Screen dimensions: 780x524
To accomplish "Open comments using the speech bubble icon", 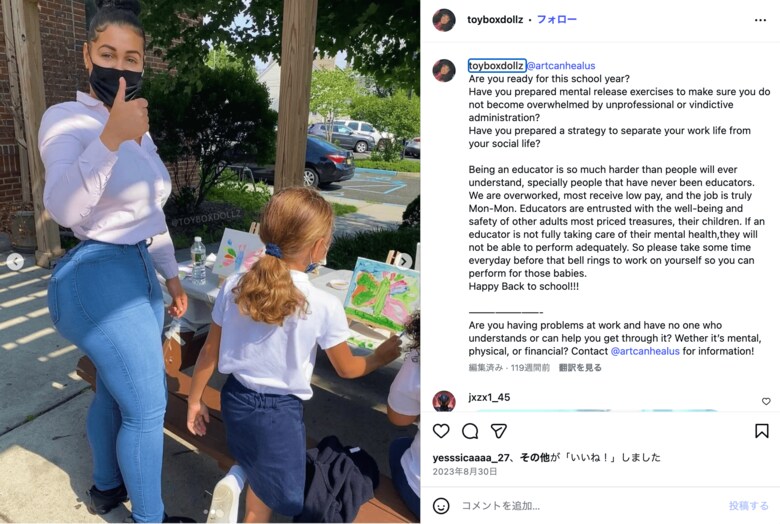I will click(x=470, y=431).
